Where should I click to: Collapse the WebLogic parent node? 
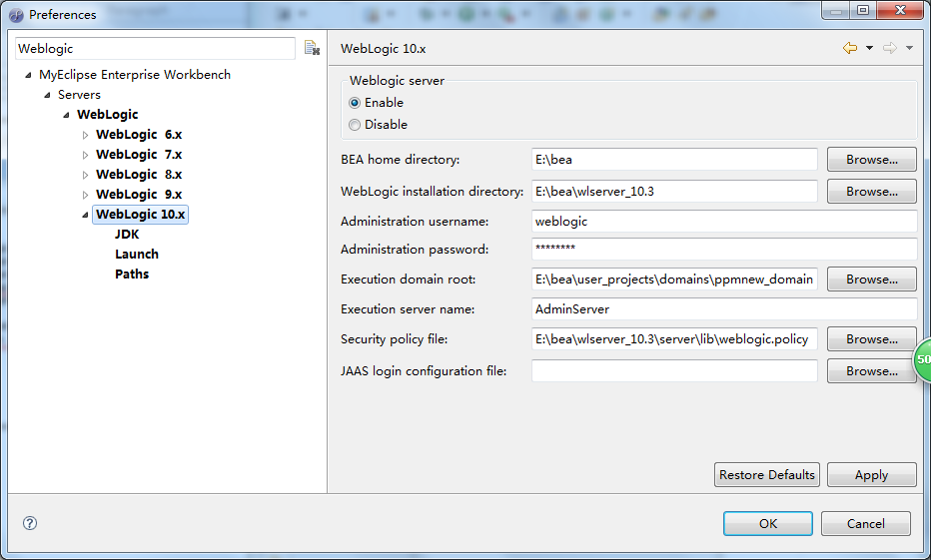(x=66, y=115)
